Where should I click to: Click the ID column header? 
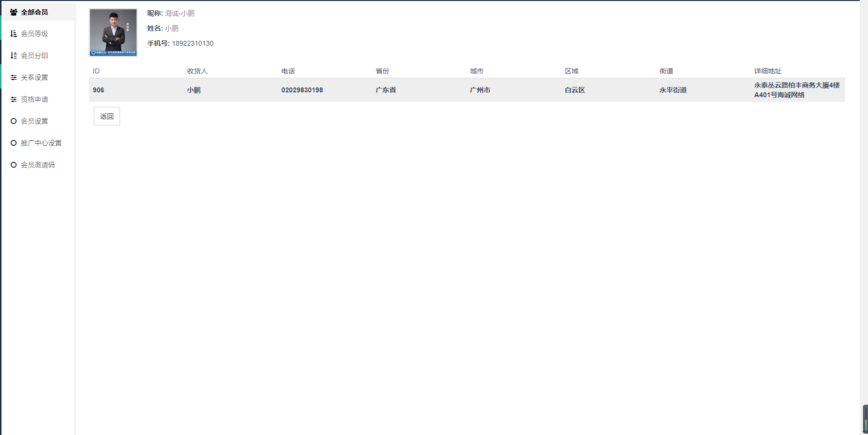pos(96,71)
